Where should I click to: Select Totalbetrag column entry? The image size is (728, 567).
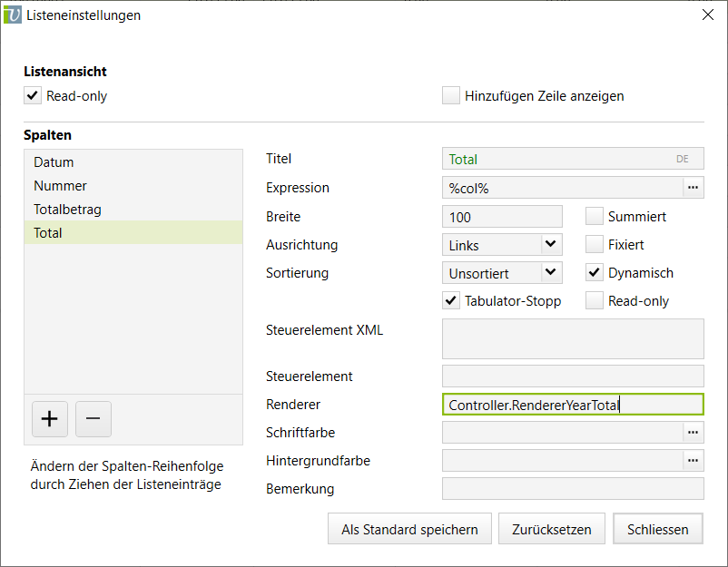click(x=67, y=210)
